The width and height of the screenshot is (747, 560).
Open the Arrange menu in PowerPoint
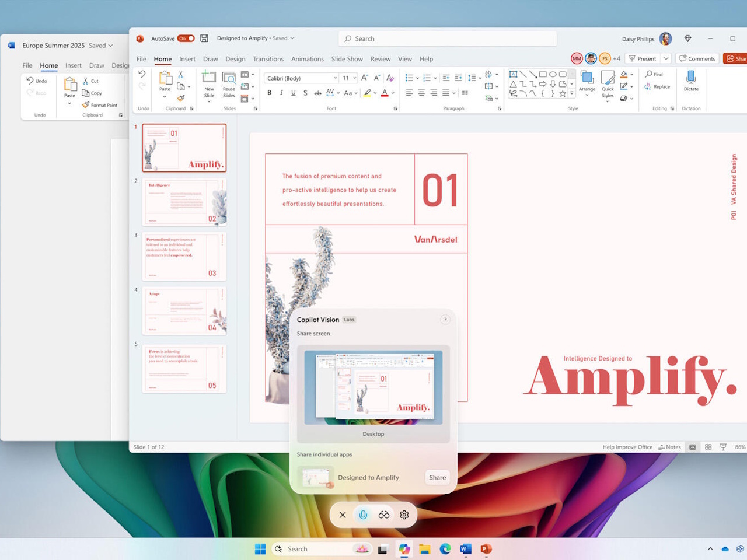pyautogui.click(x=587, y=83)
